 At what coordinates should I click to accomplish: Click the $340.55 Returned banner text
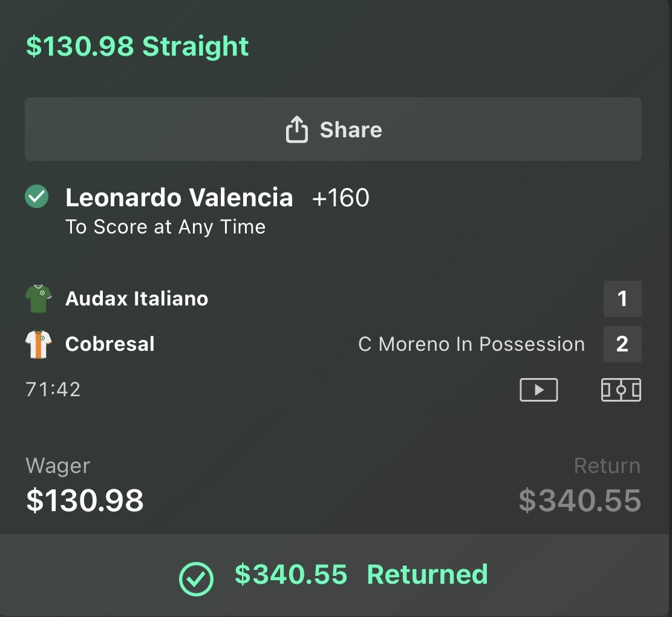tap(361, 575)
